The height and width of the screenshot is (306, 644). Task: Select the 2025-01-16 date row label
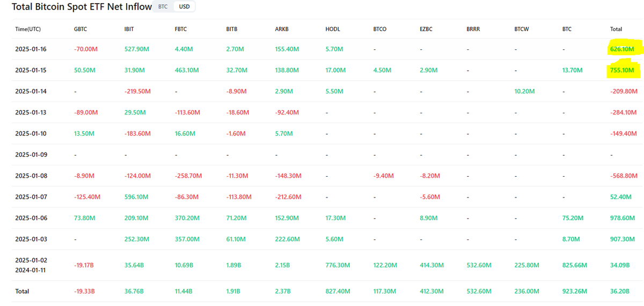[x=31, y=49]
